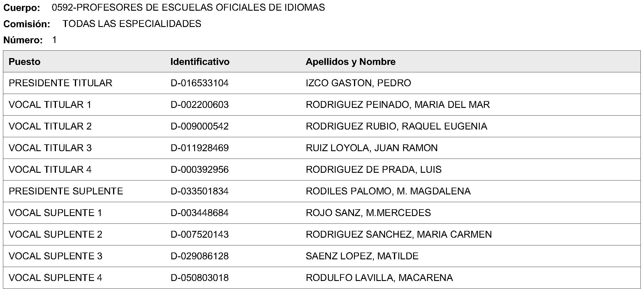Click the Puesto column header

point(25,62)
